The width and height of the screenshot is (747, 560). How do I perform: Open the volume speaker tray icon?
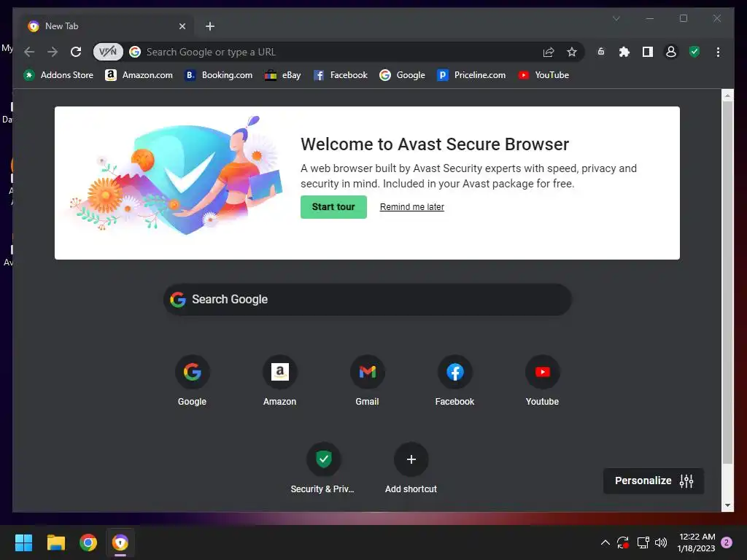click(661, 542)
